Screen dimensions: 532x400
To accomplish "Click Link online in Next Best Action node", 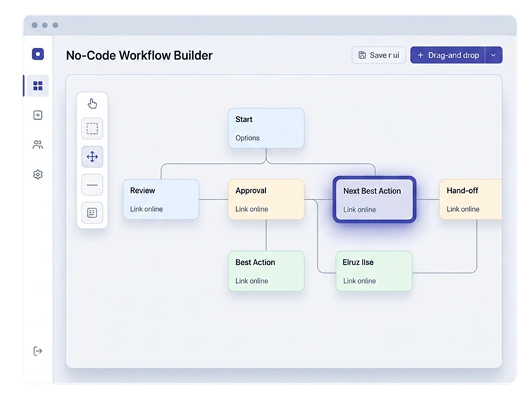I will click(x=359, y=210).
